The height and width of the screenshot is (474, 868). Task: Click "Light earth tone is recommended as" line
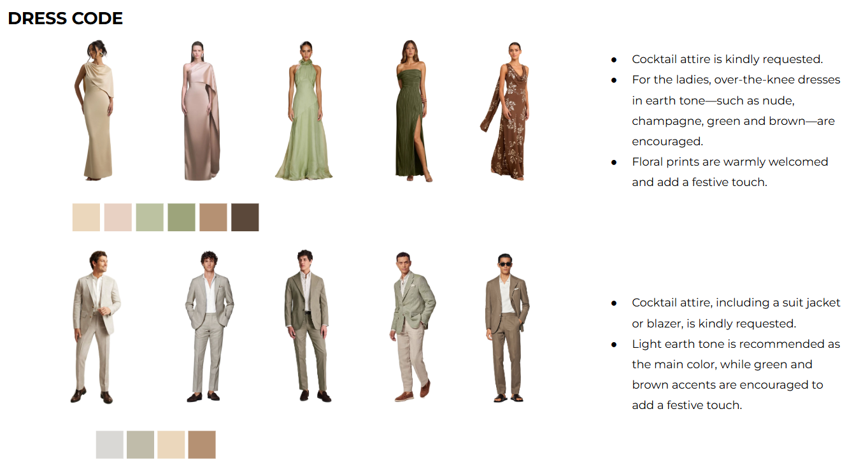pos(736,344)
